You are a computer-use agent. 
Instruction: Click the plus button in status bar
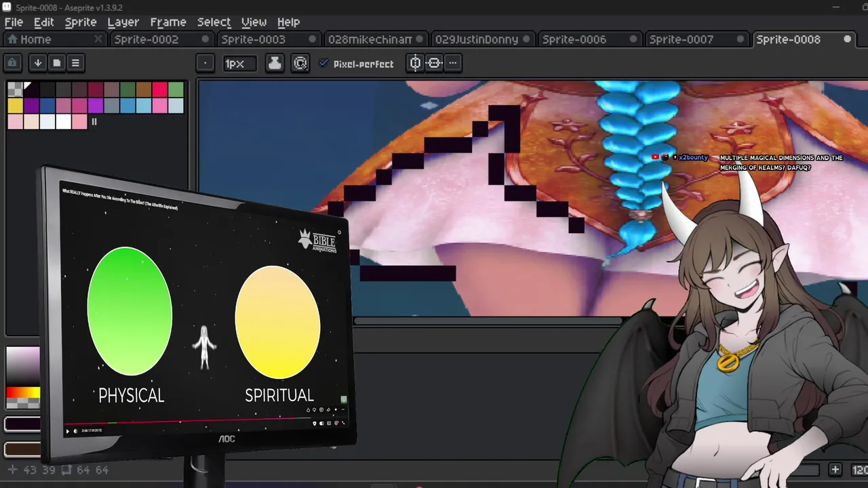pos(835,470)
